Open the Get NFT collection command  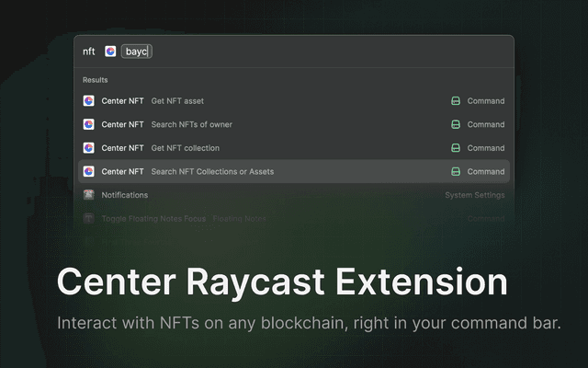point(184,147)
